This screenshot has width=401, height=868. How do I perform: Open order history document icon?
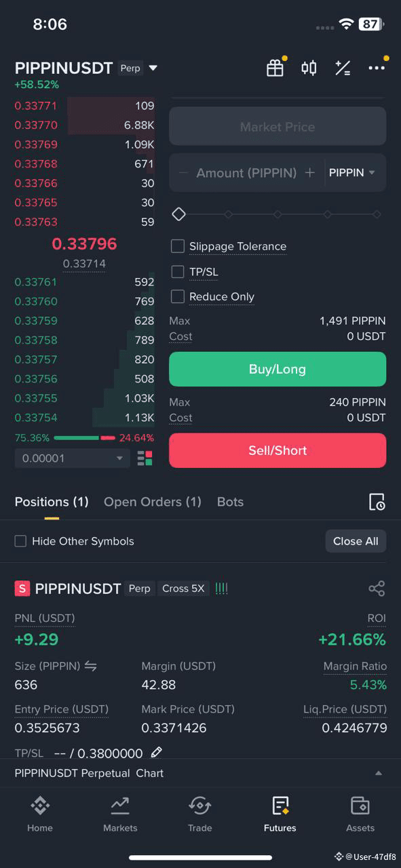(377, 502)
